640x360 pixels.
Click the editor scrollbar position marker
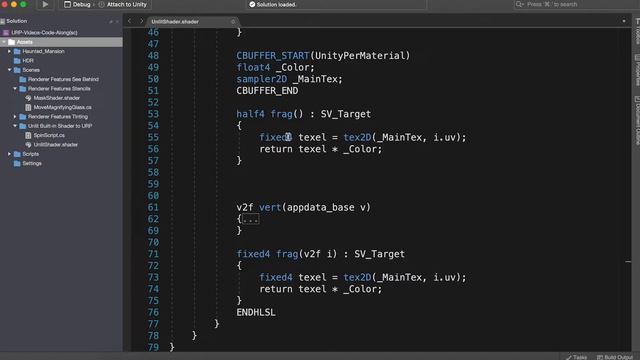tap(628, 262)
